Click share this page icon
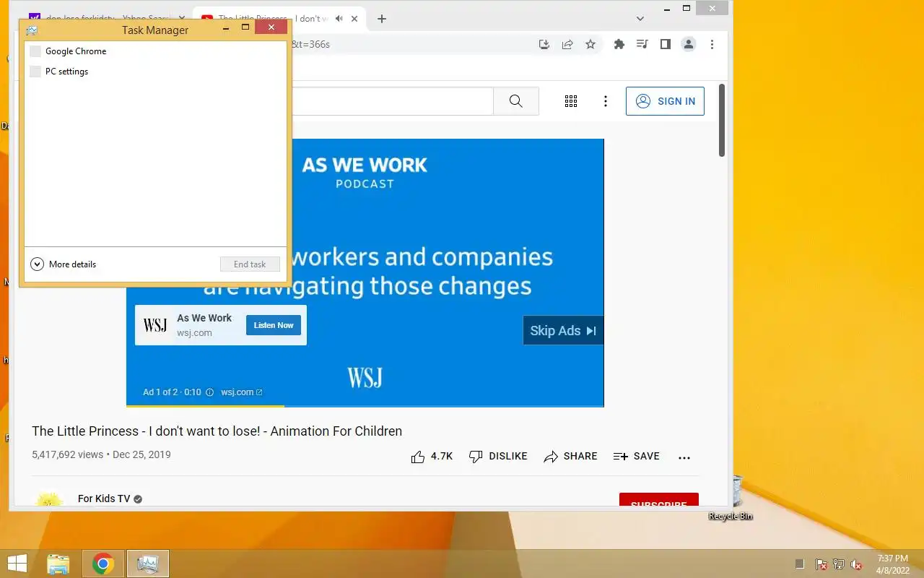Screen dimensions: 924x578 point(567,44)
